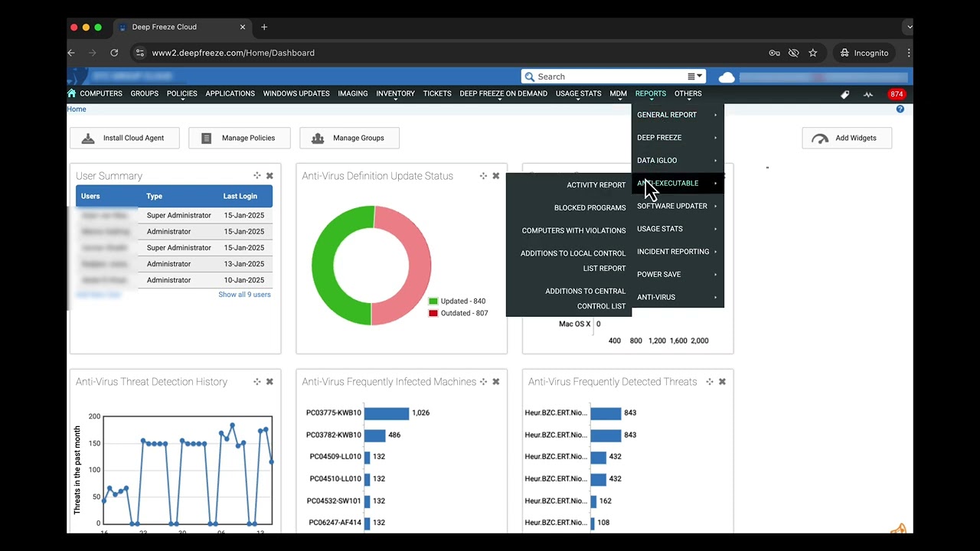Click move handle of Frequently Detected Threats widget
The image size is (980, 551).
[710, 381]
